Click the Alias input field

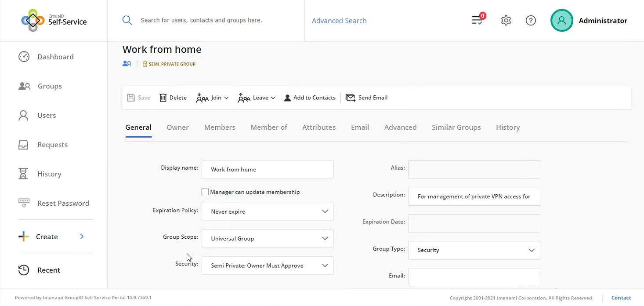click(x=474, y=169)
